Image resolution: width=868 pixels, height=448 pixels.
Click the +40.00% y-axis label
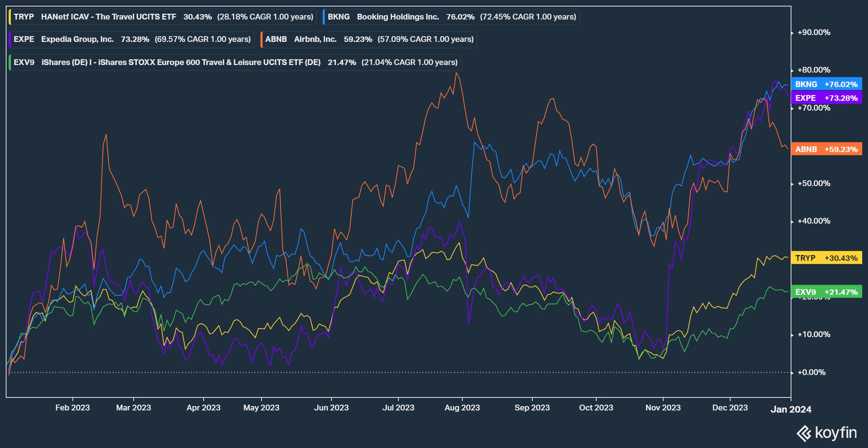tap(814, 221)
